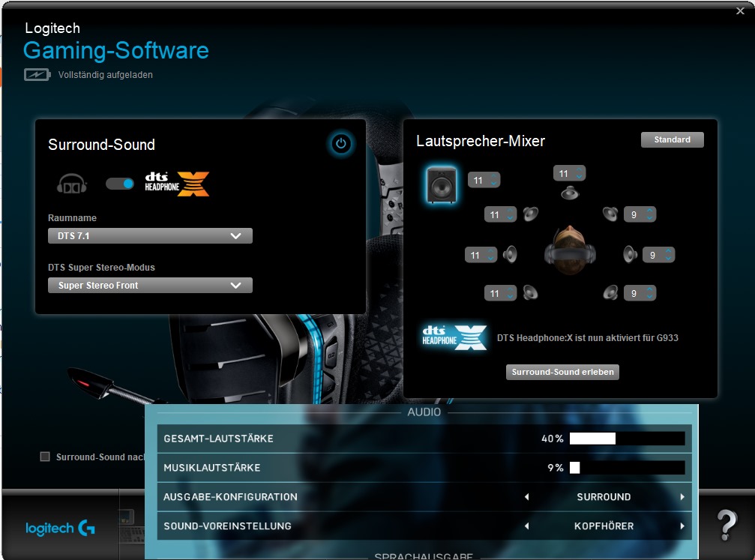Image resolution: width=755 pixels, height=560 pixels.
Task: Select the AUSGABE-KONFIGURATION row label
Action: click(x=230, y=497)
